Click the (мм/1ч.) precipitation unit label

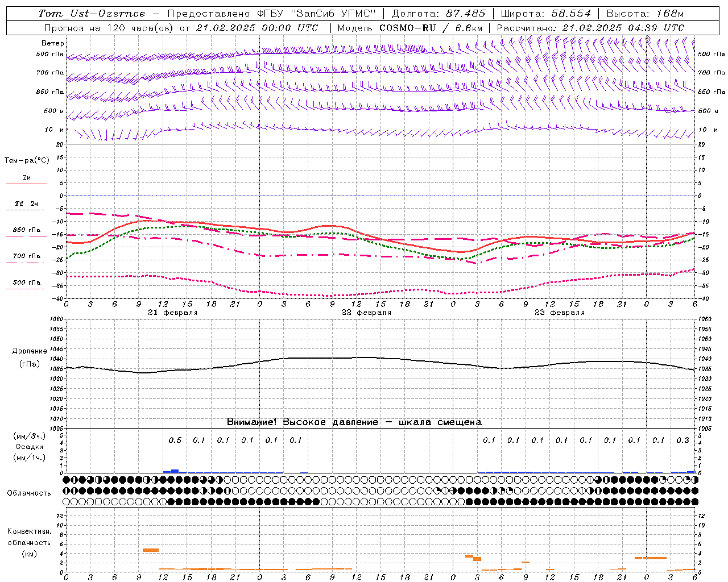(30, 458)
